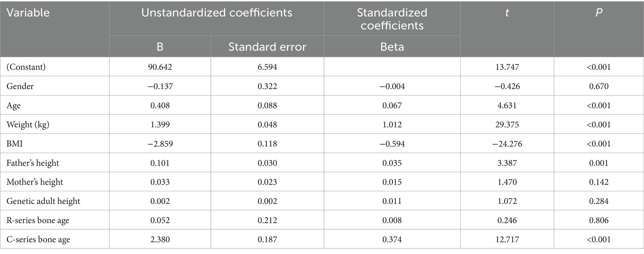Click the P column header
This screenshot has height=254, width=644.
[599, 13]
